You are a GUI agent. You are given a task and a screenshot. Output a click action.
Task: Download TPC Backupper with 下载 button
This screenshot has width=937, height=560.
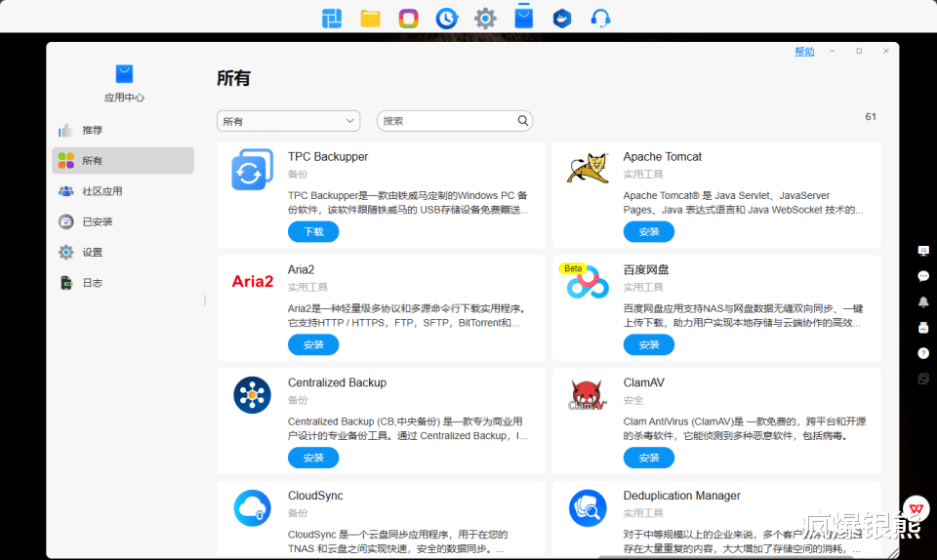pos(313,231)
